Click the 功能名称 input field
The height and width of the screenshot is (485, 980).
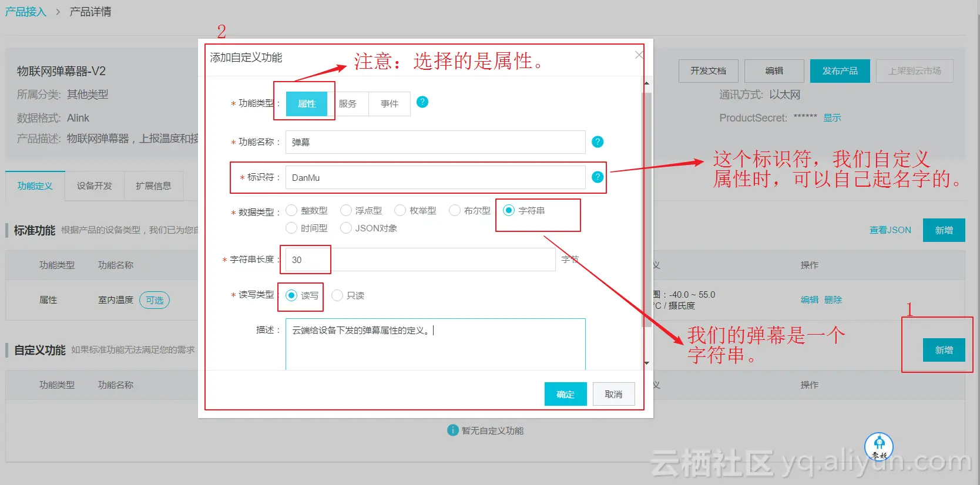[435, 142]
